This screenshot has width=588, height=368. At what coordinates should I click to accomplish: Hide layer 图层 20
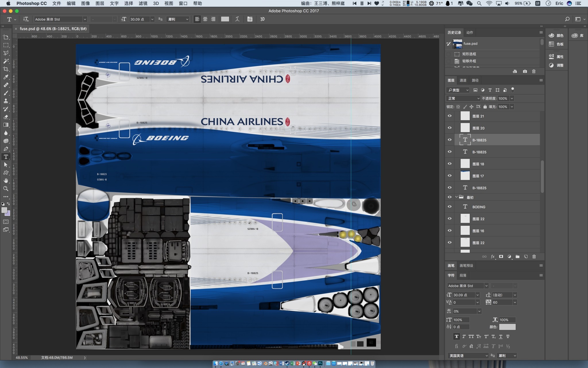coord(450,128)
